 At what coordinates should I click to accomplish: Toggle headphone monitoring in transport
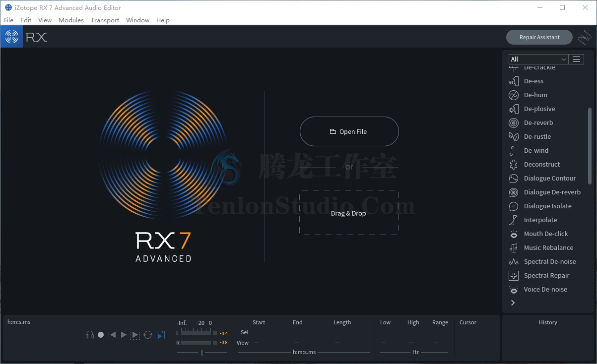[90, 335]
